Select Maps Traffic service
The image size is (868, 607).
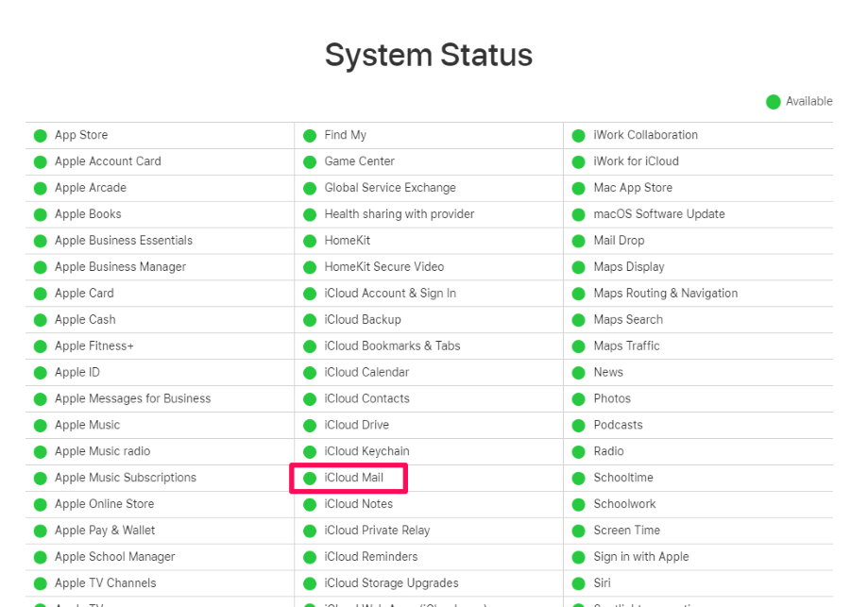(x=626, y=346)
